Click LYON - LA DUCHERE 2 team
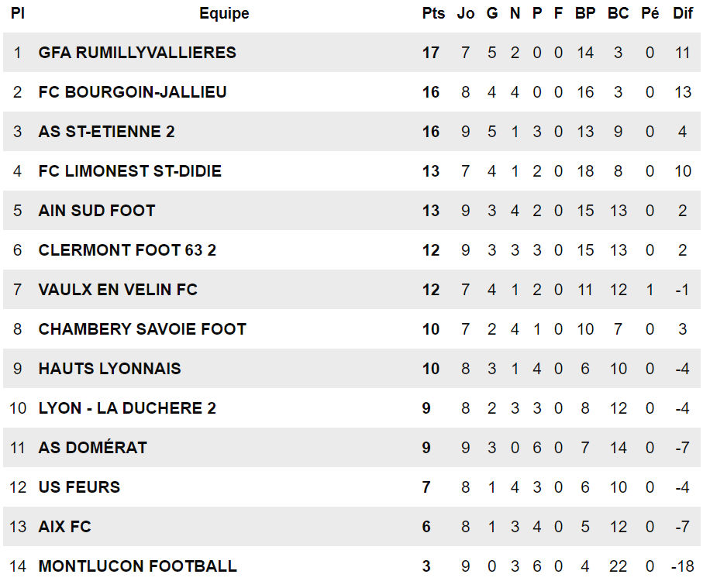703x588 pixels. (127, 407)
